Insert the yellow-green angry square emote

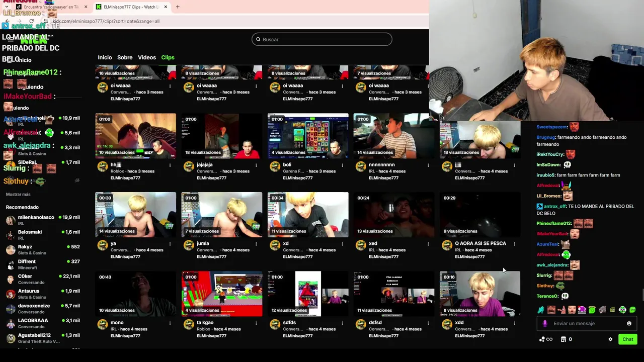612,310
